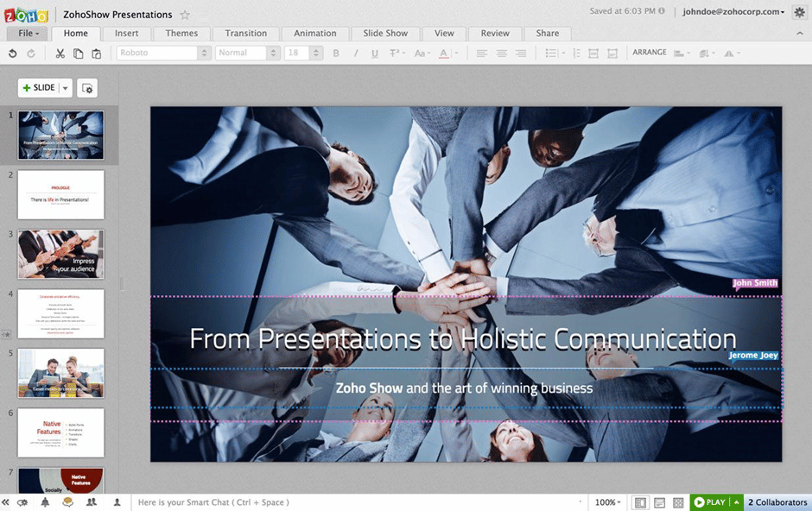Viewport: 812px width, 511px height.
Task: Toggle bold text formatting
Action: coord(336,54)
